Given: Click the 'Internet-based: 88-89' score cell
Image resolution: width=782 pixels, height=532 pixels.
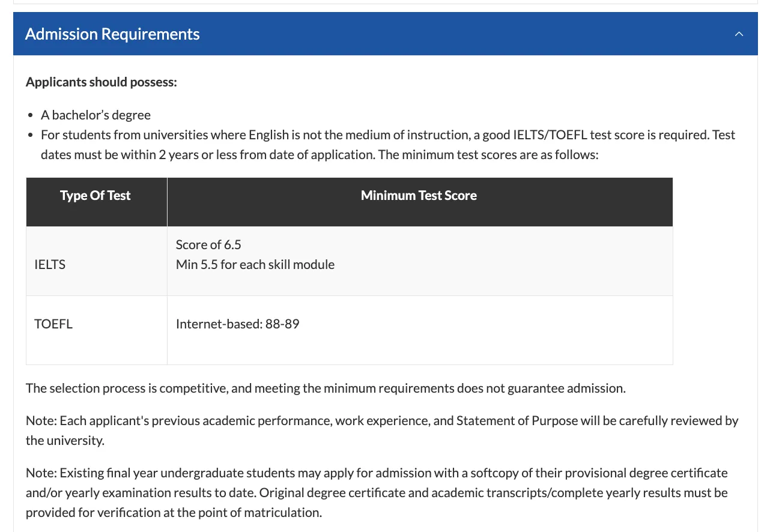Looking at the screenshot, I should [x=238, y=324].
